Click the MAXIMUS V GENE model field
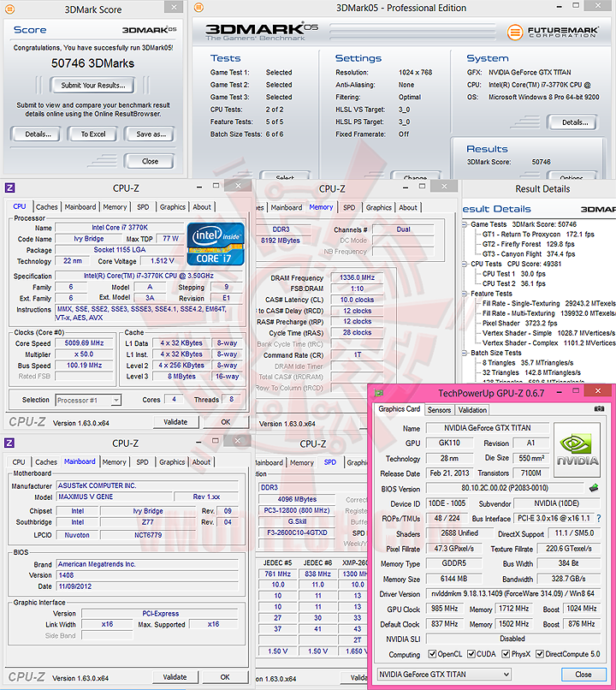 pos(114,497)
